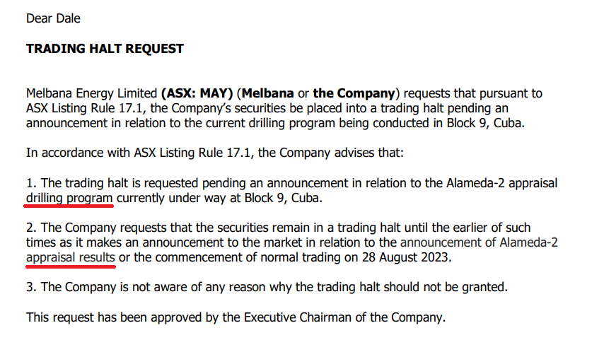
Task: Click the bold word 'Melbana' in parentheses
Action: tap(268, 93)
